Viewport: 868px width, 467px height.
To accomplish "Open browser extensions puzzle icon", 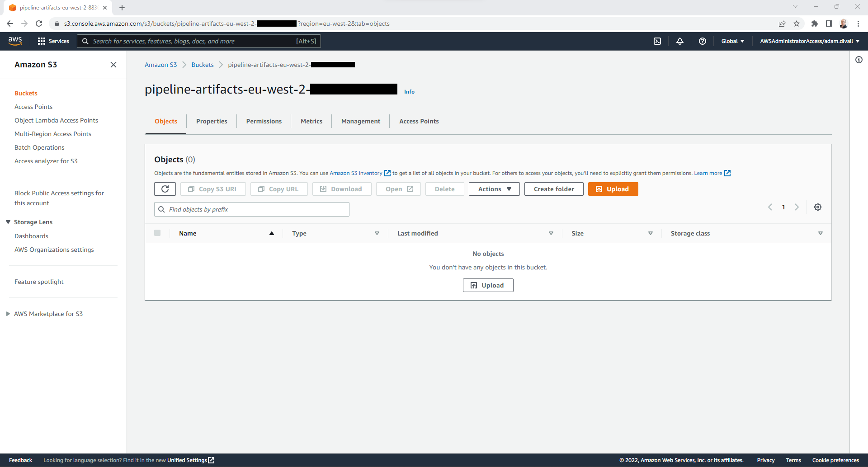I will point(815,24).
